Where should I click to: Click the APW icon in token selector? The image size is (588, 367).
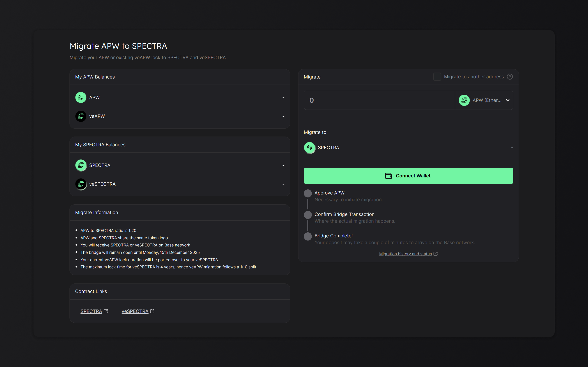(x=464, y=100)
